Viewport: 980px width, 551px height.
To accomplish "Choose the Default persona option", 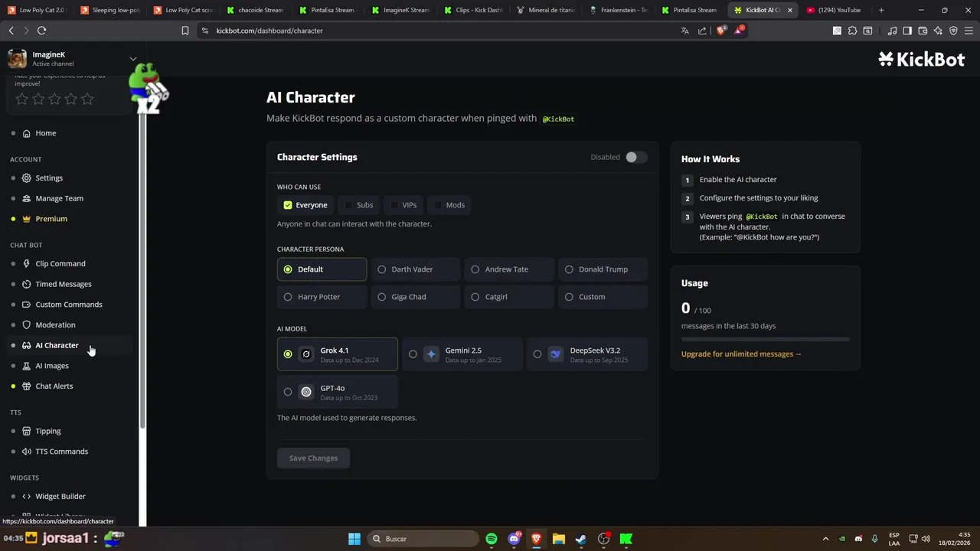I will tap(322, 269).
